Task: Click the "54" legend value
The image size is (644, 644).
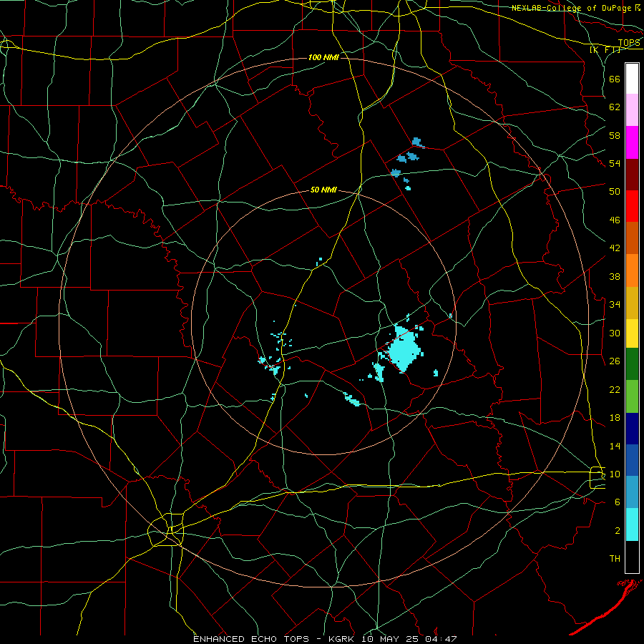Action: pos(615,163)
